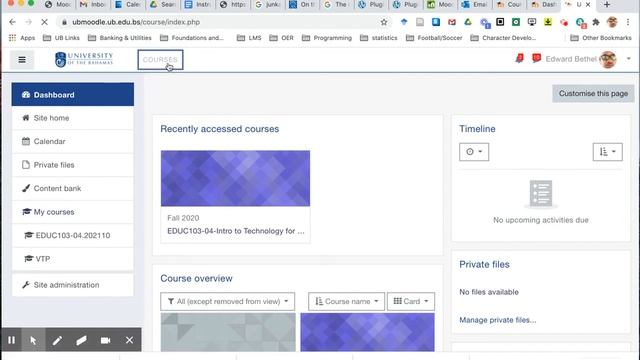Screen dimensions: 640x360
Task: Click the browser forward arrow
Action: 28,22
